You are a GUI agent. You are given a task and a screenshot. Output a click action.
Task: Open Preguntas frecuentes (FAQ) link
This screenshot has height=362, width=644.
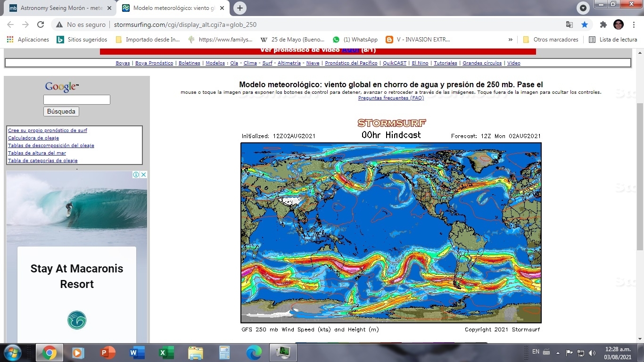[x=391, y=98]
